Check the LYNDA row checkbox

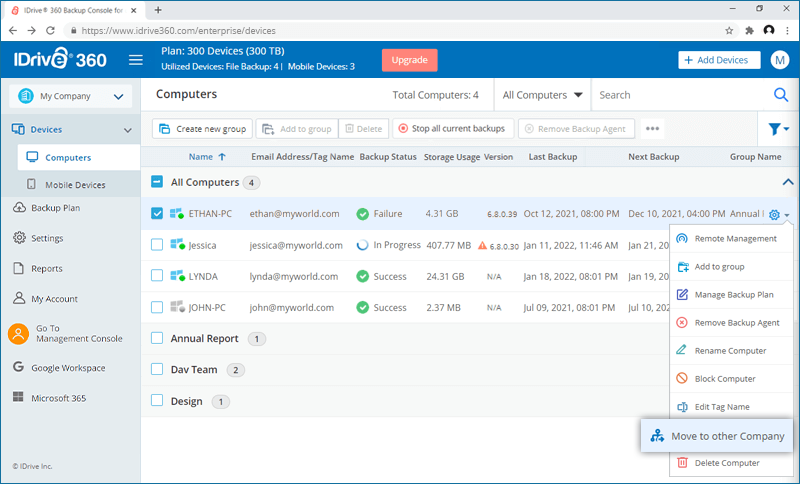[157, 276]
